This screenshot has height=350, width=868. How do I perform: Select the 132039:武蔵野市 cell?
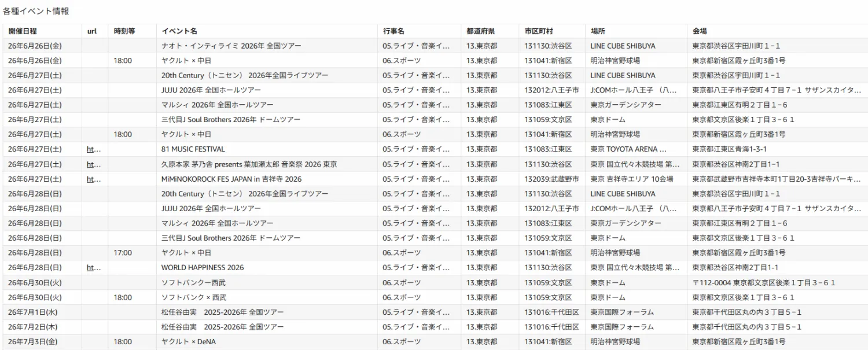click(551, 179)
